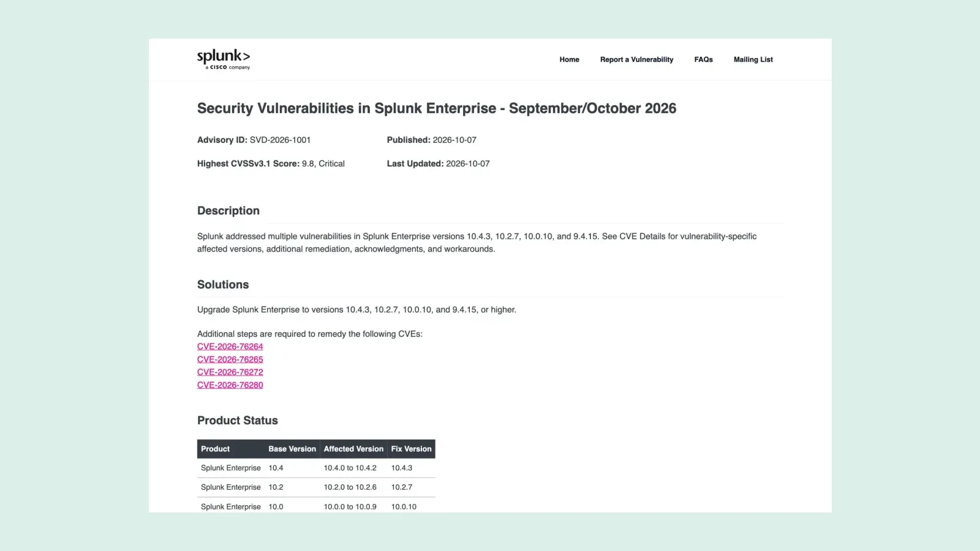Click the Splunk logo

pos(224,59)
